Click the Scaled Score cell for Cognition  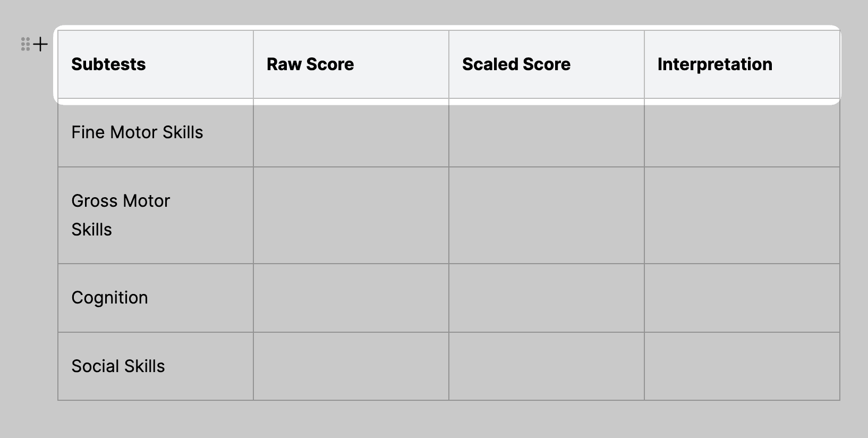(x=546, y=298)
